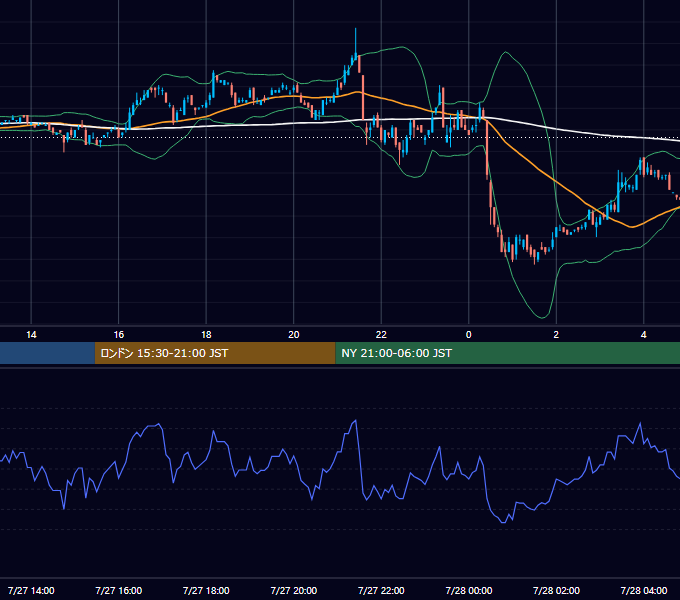Image resolution: width=680 pixels, height=600 pixels.
Task: Click the 7/27 20:00 date label
Action: point(294,590)
